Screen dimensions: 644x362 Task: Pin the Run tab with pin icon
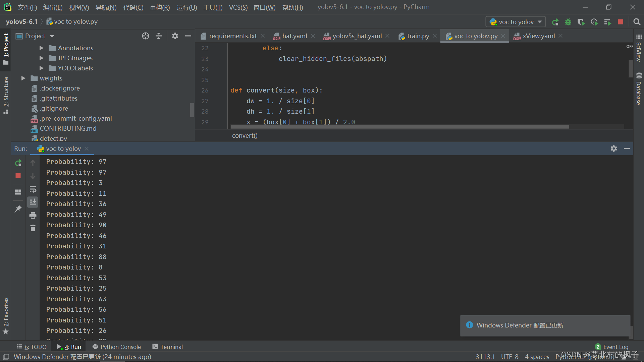click(18, 209)
